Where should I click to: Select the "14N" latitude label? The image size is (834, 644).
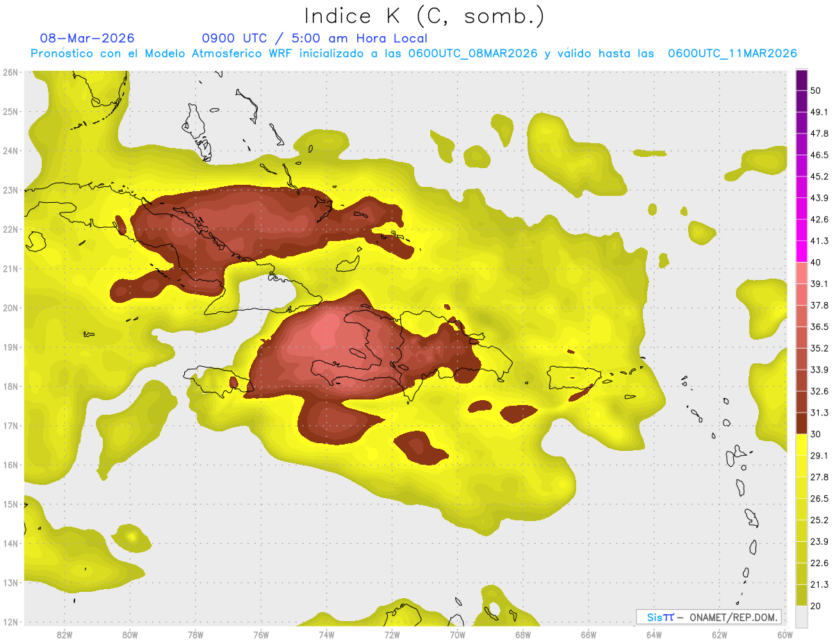point(10,543)
